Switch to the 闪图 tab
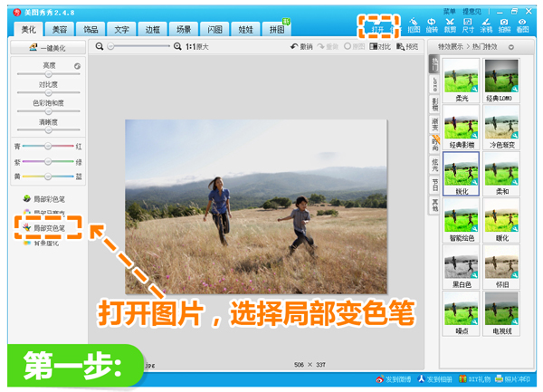The height and width of the screenshot is (392, 543). pyautogui.click(x=214, y=30)
